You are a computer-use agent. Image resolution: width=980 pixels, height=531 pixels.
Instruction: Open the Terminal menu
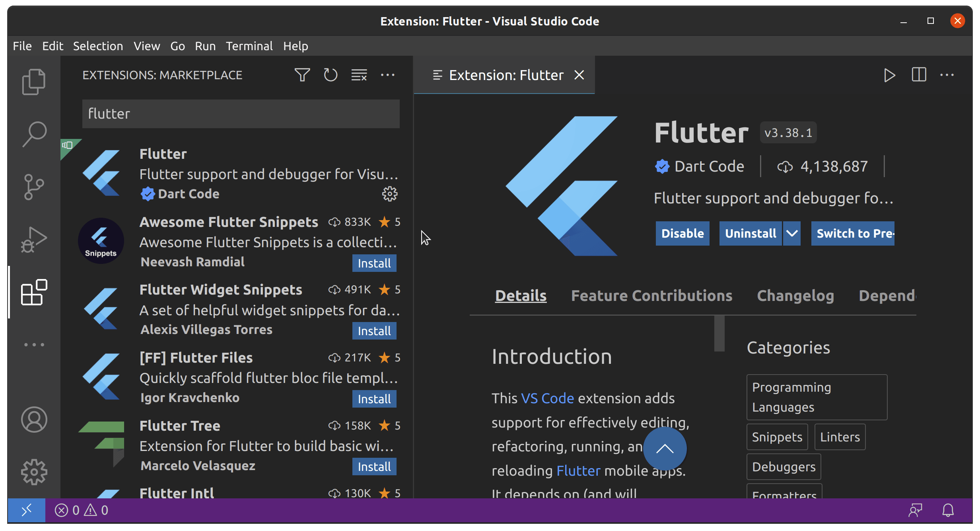[249, 46]
